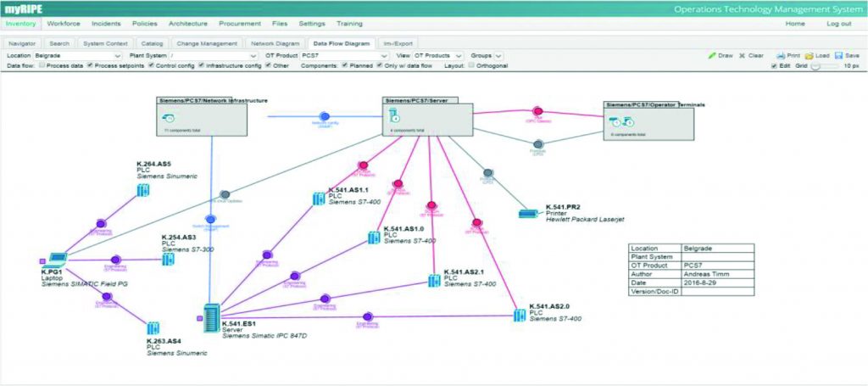Expand the View dropdown showing OT Products
This screenshot has height=386, width=868.
437,55
